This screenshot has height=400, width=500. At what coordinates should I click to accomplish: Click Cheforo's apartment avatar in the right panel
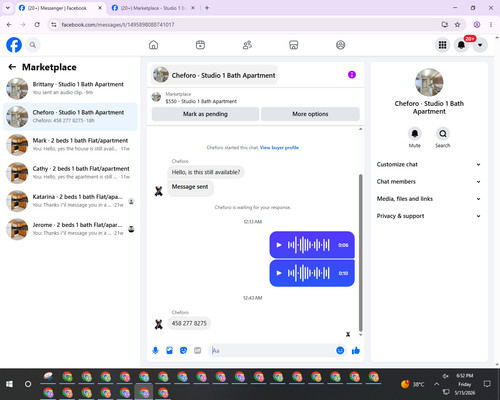[429, 82]
